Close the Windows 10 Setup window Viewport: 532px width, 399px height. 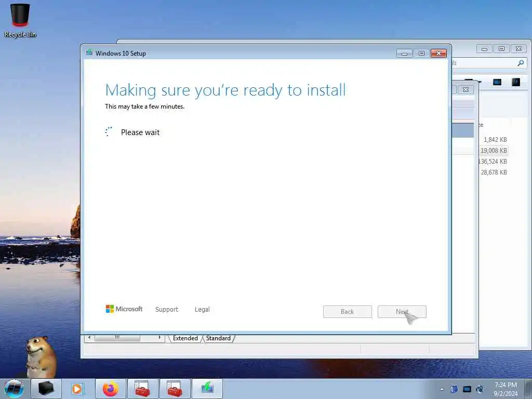tap(438, 54)
